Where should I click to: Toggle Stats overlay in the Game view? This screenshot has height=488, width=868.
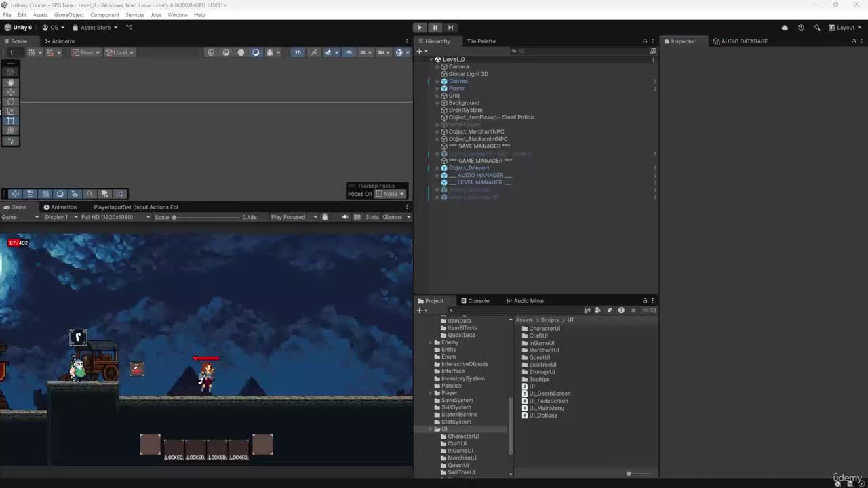tap(372, 217)
